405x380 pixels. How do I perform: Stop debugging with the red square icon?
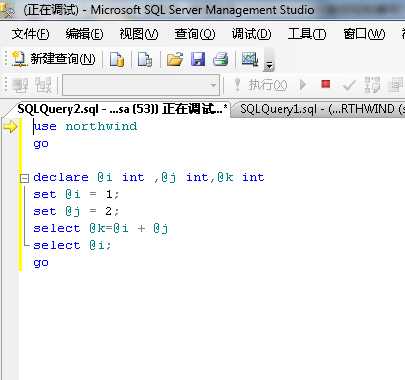pos(326,84)
